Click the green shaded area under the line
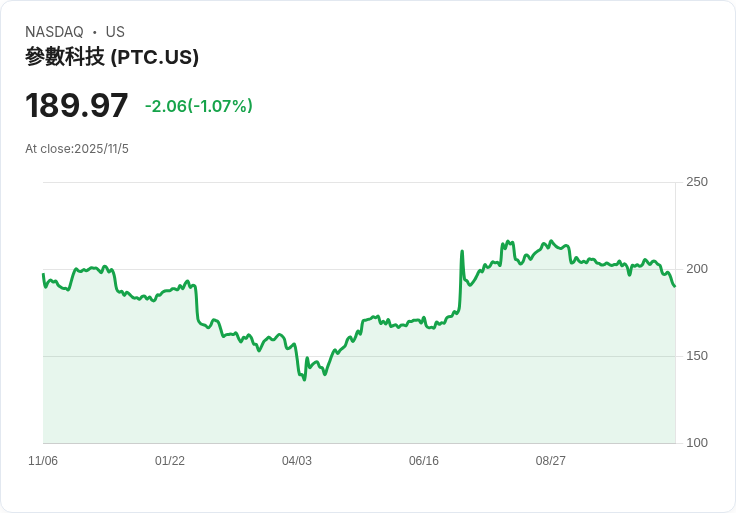Viewport: 736px width, 513px height. point(400,400)
